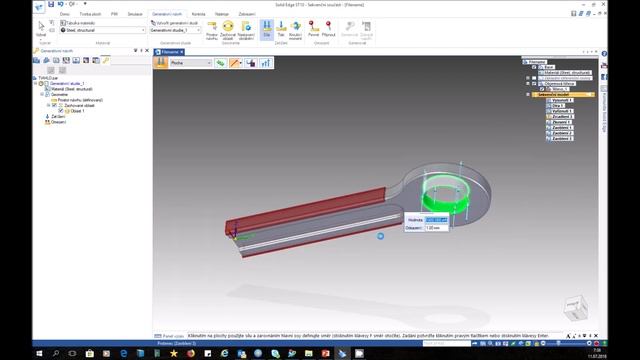Select the Síla (Force) load tool
This screenshot has width=640, height=360.
267,29
